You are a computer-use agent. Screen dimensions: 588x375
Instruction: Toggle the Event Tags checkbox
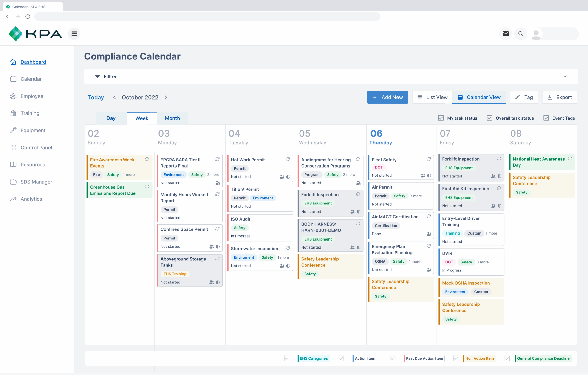click(546, 118)
